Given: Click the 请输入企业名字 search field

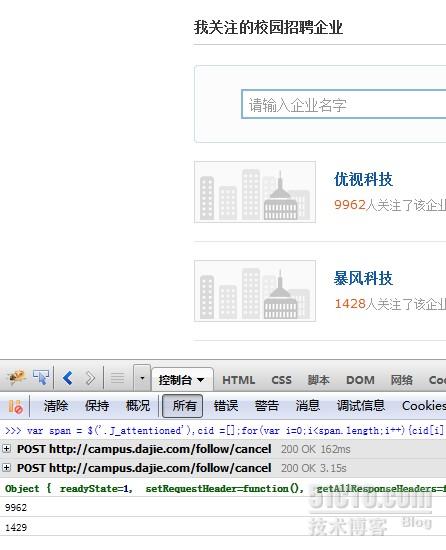Looking at the screenshot, I should tap(344, 105).
